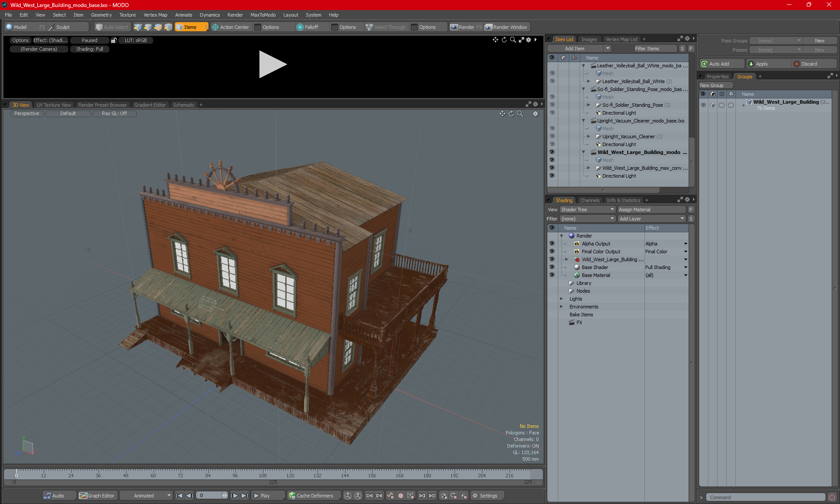
Task: Toggle visibility of Base Shader layer
Action: click(x=552, y=267)
